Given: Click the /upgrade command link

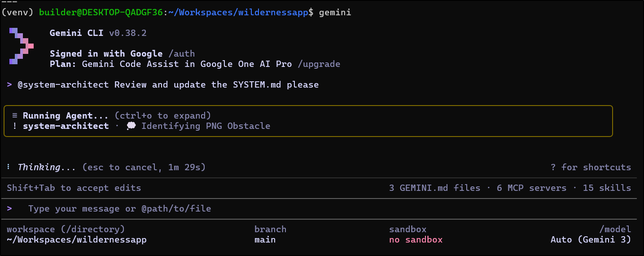Looking at the screenshot, I should tap(319, 64).
